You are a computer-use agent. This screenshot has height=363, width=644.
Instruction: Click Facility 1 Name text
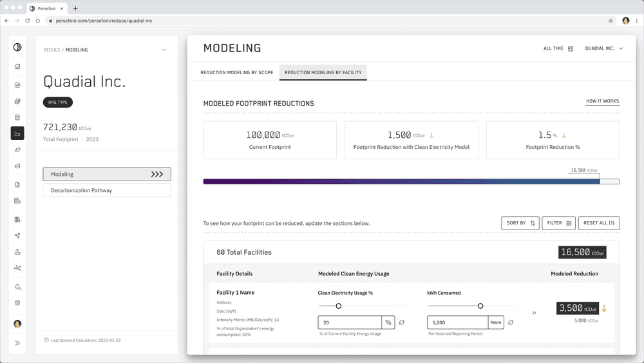(235, 293)
